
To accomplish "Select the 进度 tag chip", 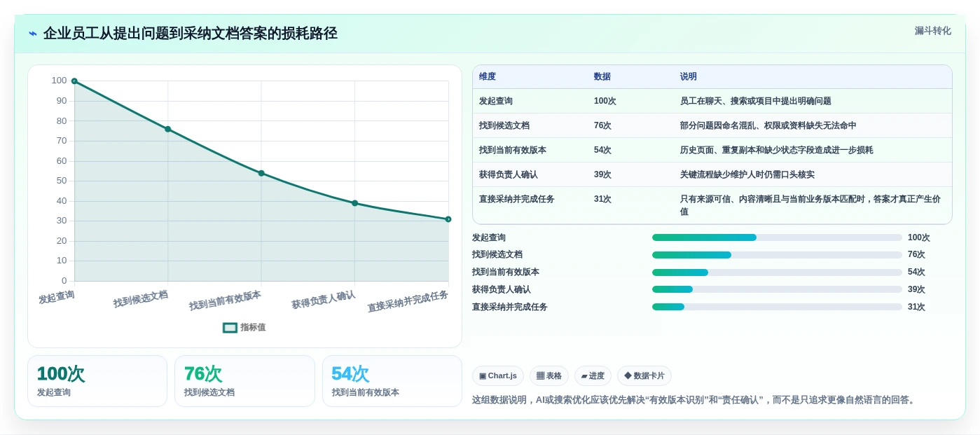I will tap(593, 376).
